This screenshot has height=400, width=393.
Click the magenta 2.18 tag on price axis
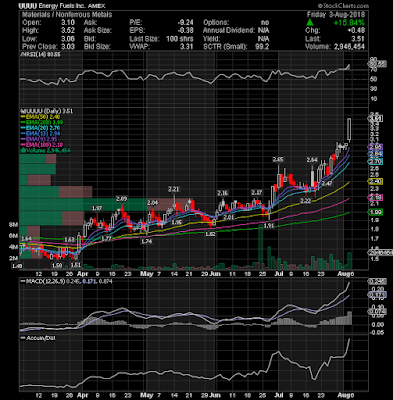tap(375, 198)
